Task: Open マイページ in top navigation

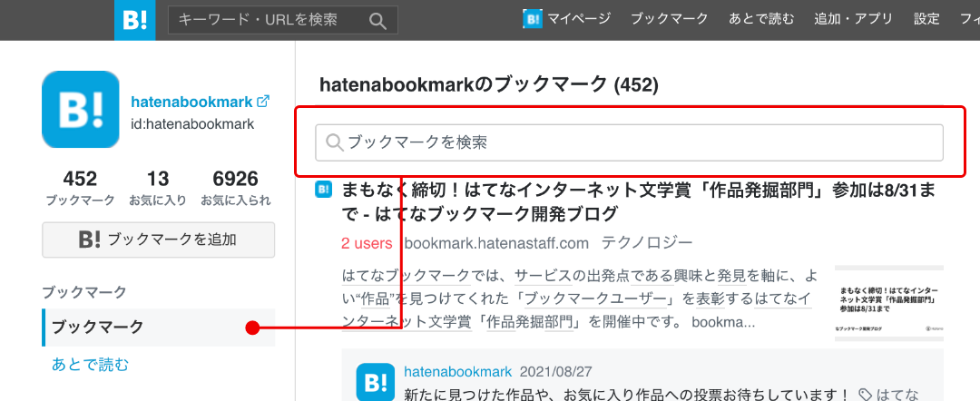Action: 579,19
